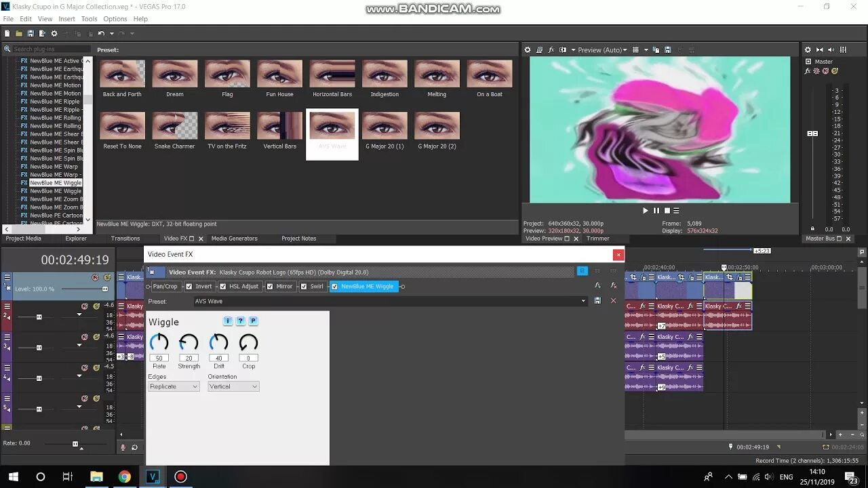
Task: Open Edges Replicate dropdown
Action: tap(174, 386)
